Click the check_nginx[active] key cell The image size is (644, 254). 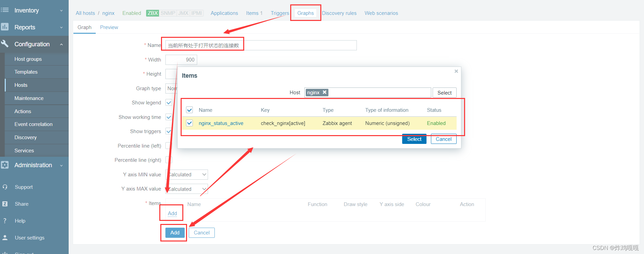click(283, 123)
